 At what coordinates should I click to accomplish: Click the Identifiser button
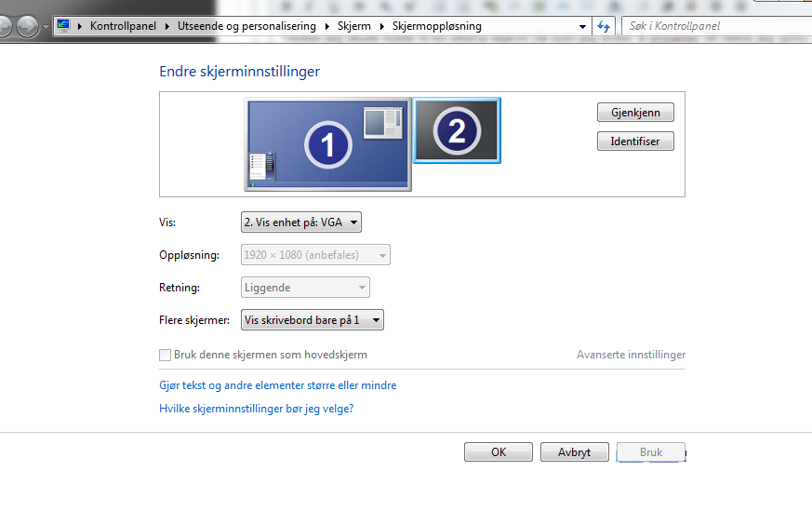(x=635, y=141)
